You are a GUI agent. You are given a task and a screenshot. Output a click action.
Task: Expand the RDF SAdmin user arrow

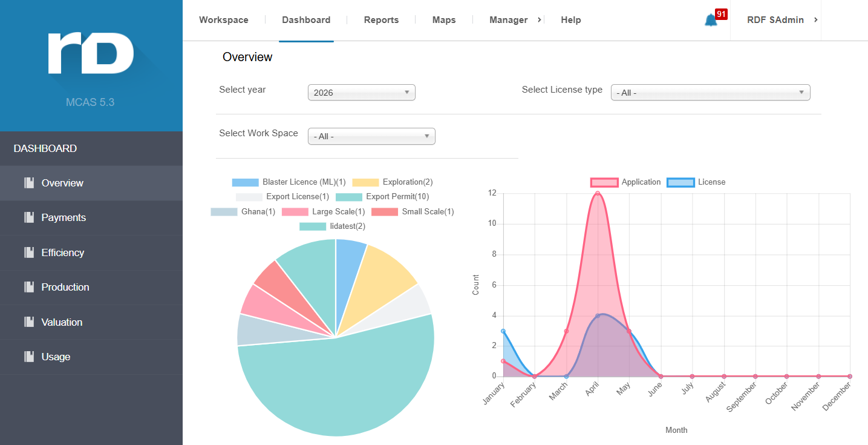pos(815,20)
